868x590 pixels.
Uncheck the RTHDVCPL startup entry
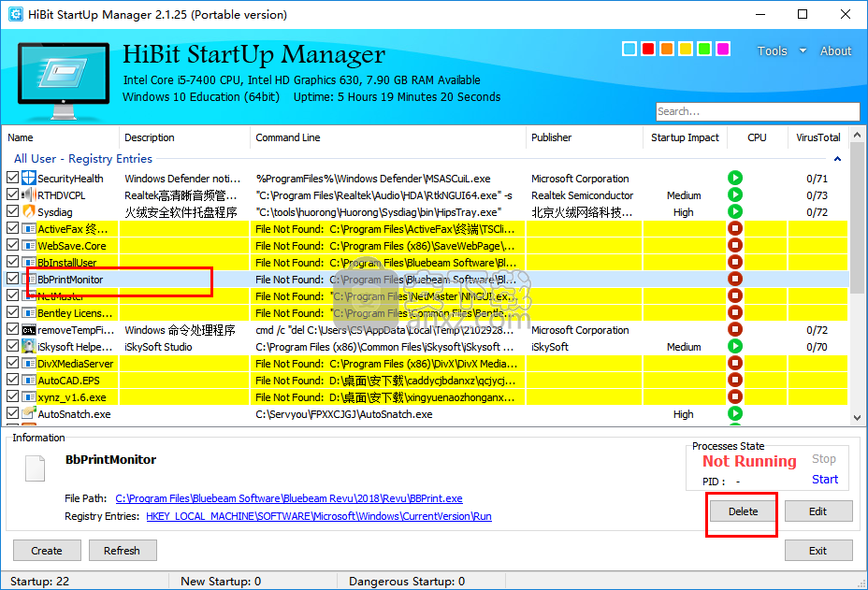coord(13,194)
